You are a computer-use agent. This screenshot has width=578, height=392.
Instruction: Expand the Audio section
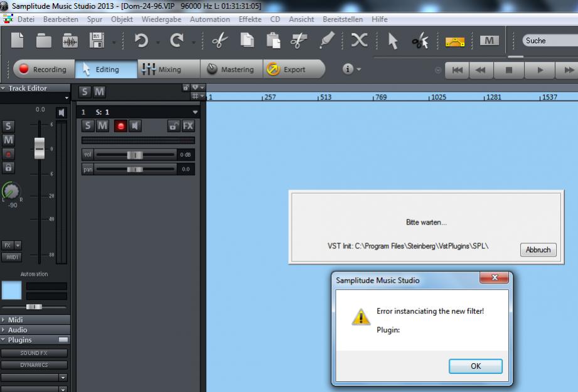(3, 330)
